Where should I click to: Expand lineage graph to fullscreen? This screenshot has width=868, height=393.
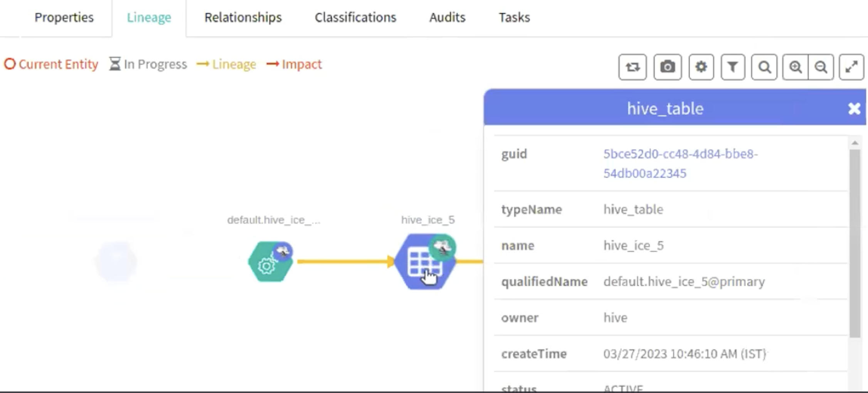851,67
